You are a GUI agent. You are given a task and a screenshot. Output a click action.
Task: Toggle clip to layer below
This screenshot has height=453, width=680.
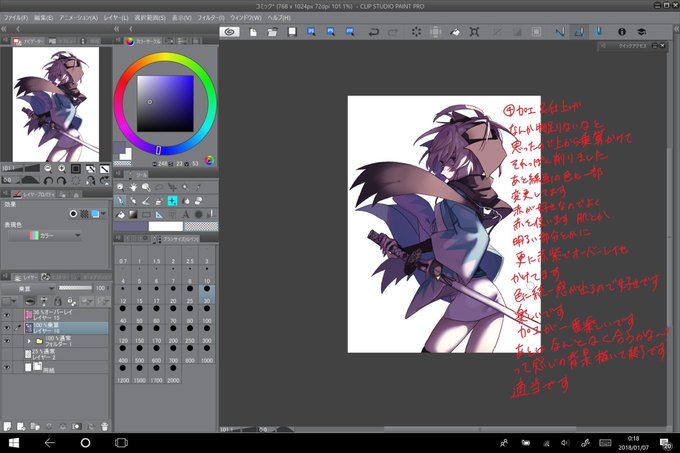(29, 301)
